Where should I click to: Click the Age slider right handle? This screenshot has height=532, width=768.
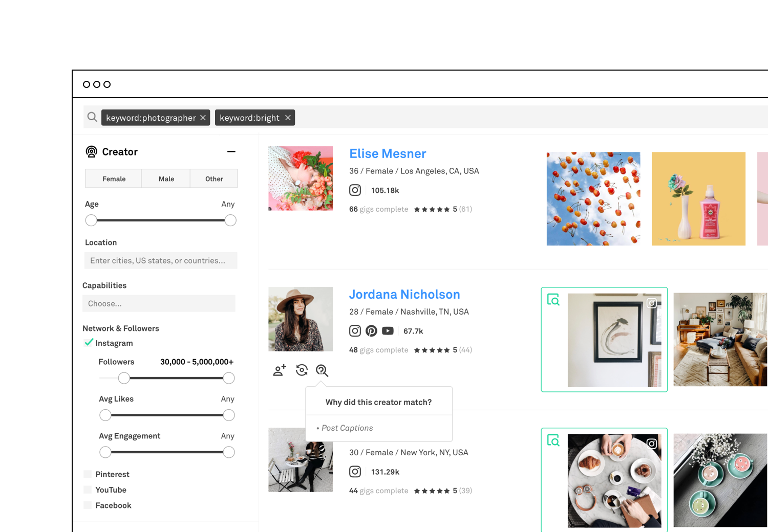click(x=230, y=220)
